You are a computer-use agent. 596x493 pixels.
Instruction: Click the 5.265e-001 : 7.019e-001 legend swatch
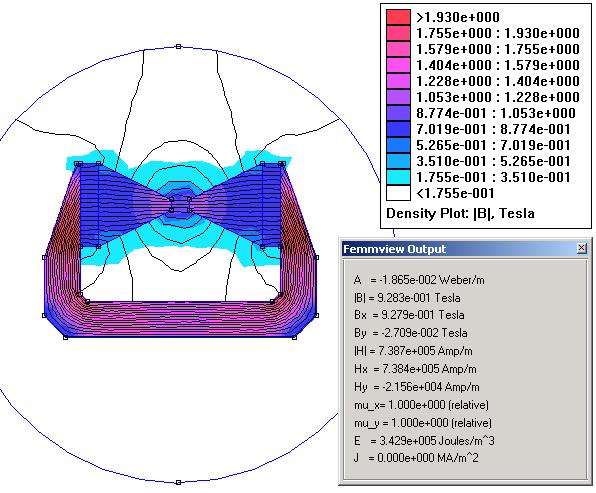coord(398,145)
